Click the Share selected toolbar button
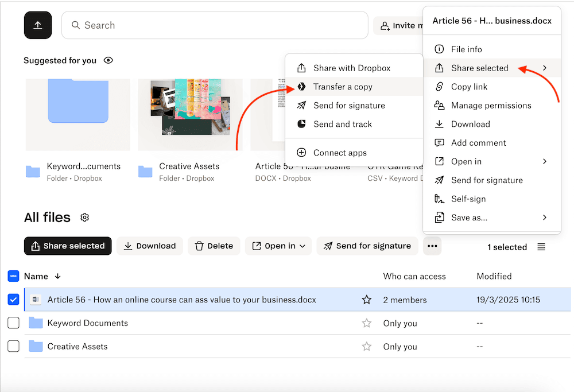574x392 pixels. (68, 246)
